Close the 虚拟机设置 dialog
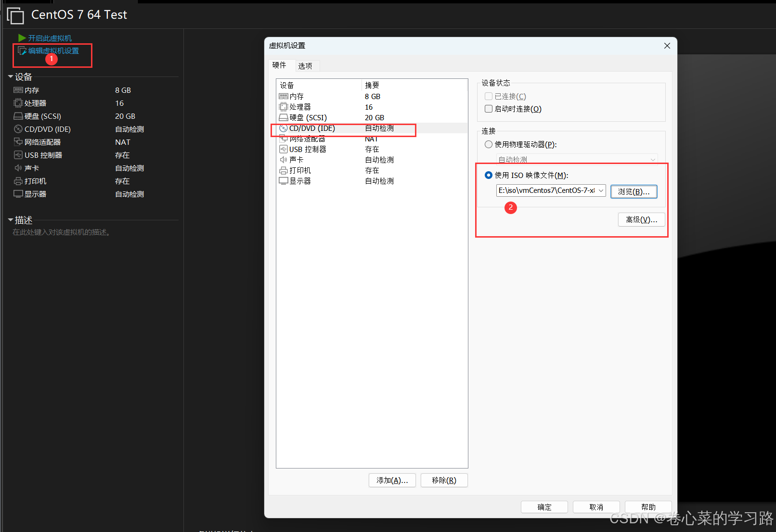 click(x=667, y=46)
